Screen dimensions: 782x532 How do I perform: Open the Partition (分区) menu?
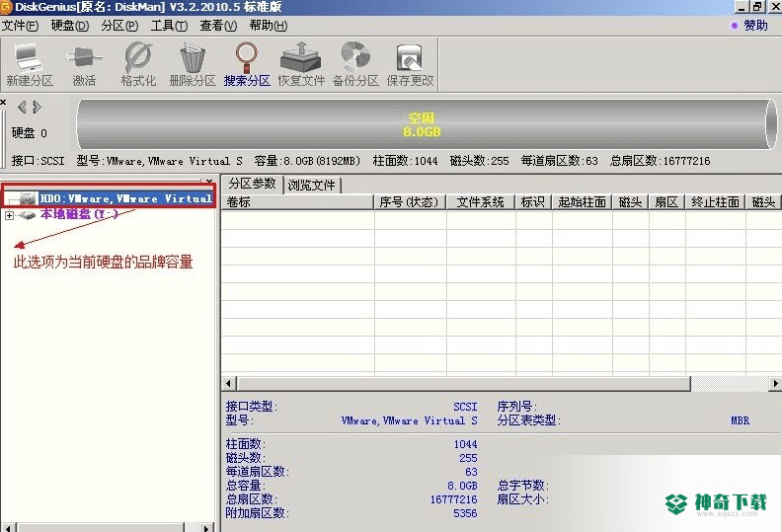click(x=119, y=26)
